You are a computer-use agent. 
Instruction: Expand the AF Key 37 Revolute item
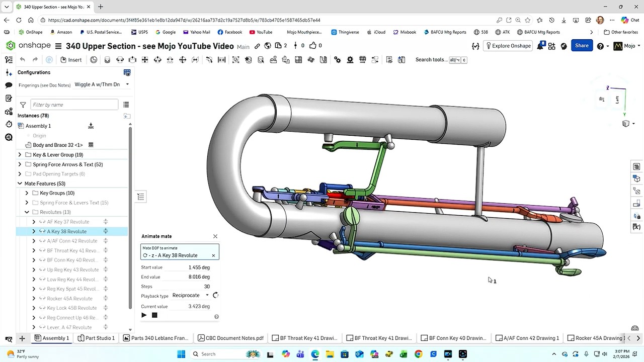34,222
